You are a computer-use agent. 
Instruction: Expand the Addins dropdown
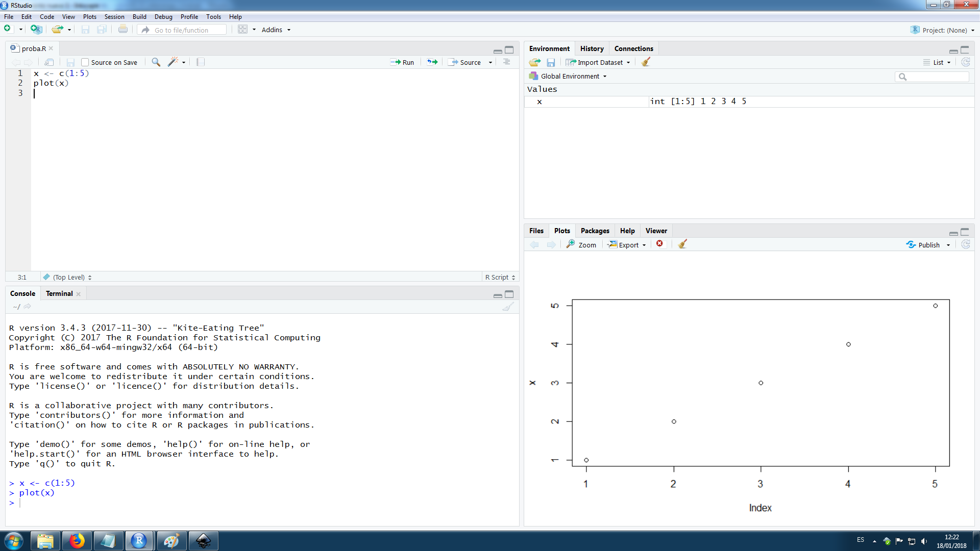coord(276,30)
